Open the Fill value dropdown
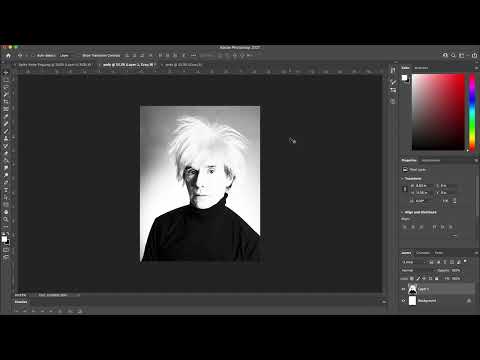The width and height of the screenshot is (480, 360). tap(456, 278)
